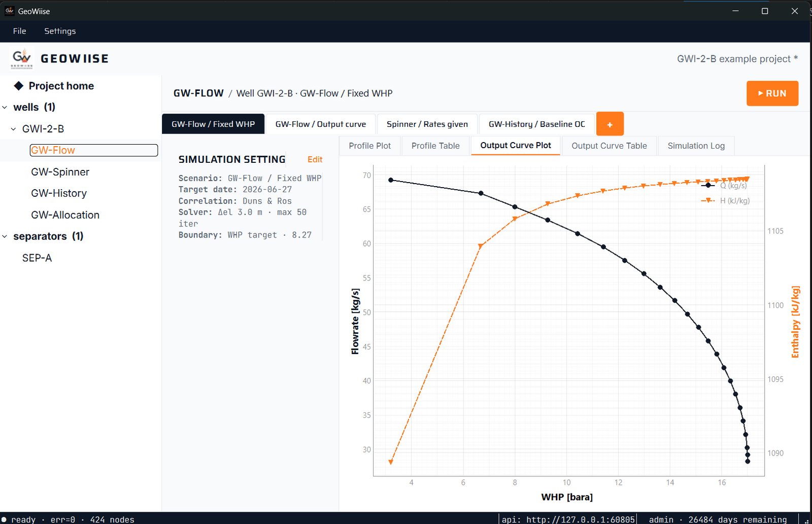The height and width of the screenshot is (524, 812).
Task: Select the Spinner / Rates given scenario tab
Action: 427,124
